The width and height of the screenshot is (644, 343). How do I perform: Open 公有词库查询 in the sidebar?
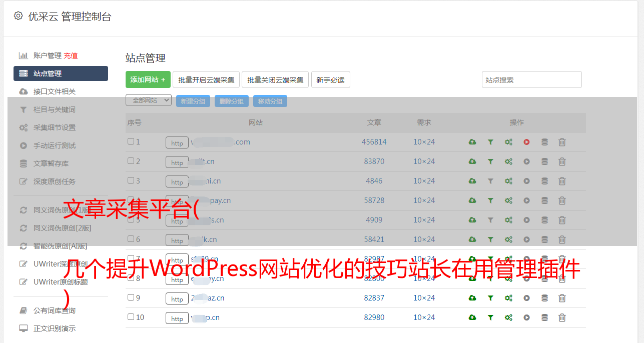(x=54, y=310)
